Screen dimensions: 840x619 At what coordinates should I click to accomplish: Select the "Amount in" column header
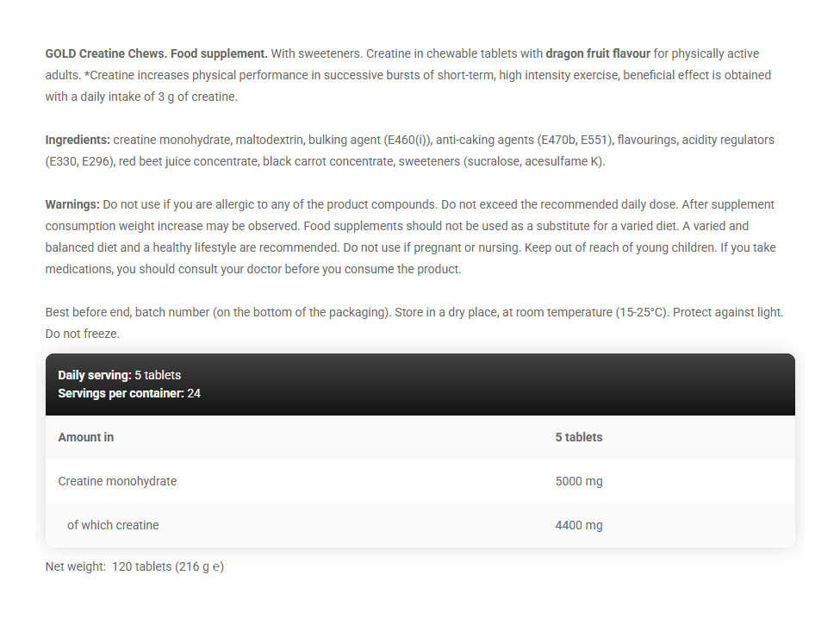click(86, 437)
